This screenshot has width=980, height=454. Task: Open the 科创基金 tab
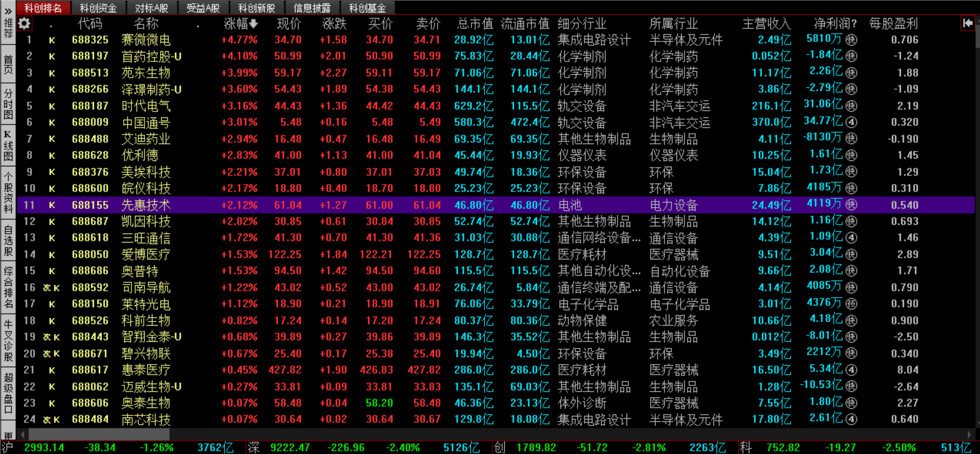[367, 8]
